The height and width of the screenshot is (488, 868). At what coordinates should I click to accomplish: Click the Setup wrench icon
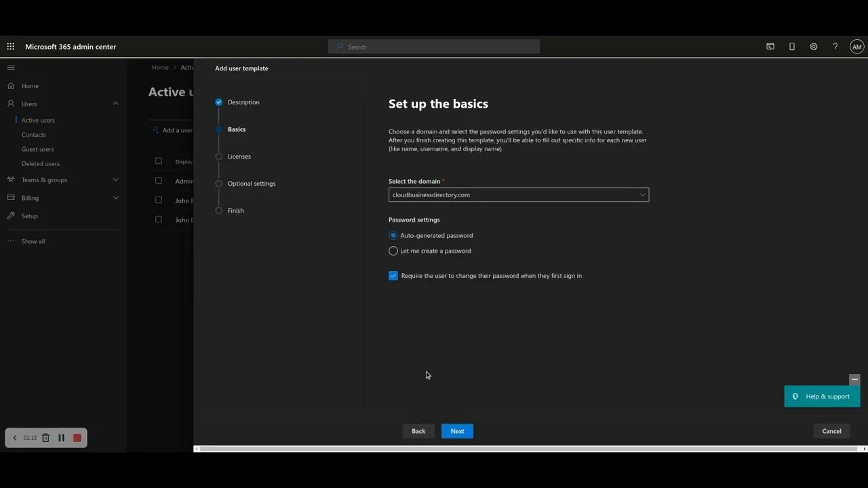[11, 216]
